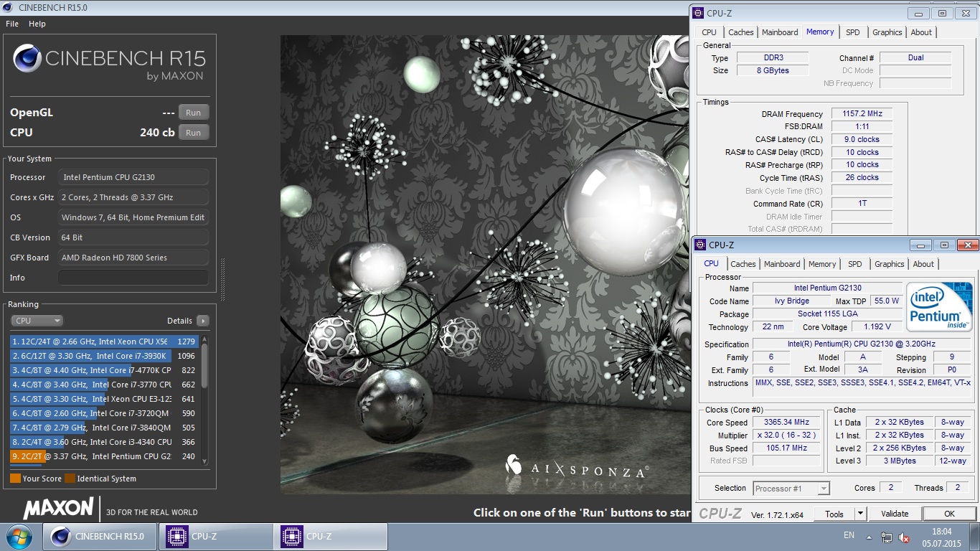The width and height of the screenshot is (980, 551).
Task: Switch to CPU tab in upper CPU-Z window
Action: (x=709, y=32)
